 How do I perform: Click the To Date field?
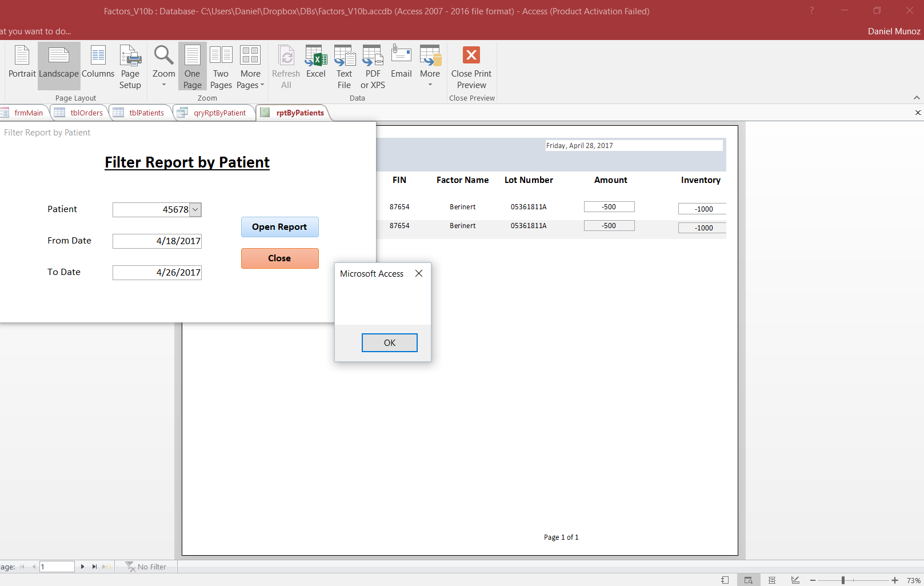pyautogui.click(x=157, y=273)
